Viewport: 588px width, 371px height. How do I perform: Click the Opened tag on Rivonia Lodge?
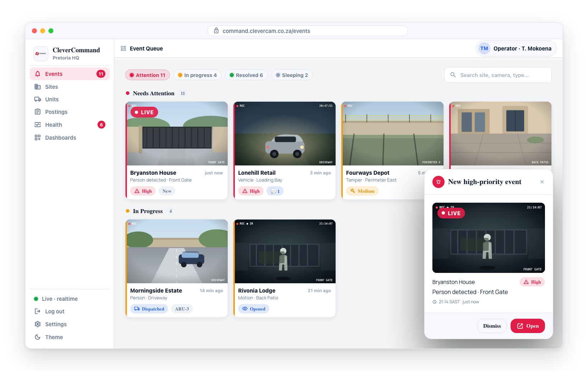tap(253, 309)
